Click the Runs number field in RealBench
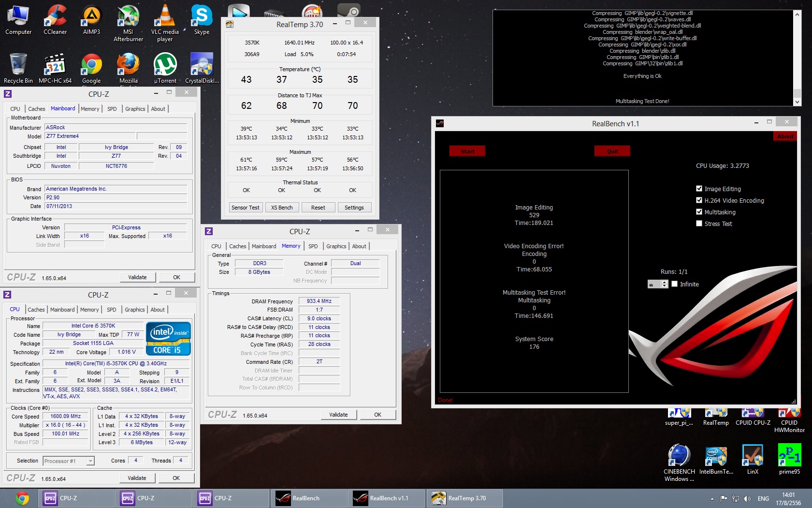This screenshot has width=812, height=508. pyautogui.click(x=654, y=284)
